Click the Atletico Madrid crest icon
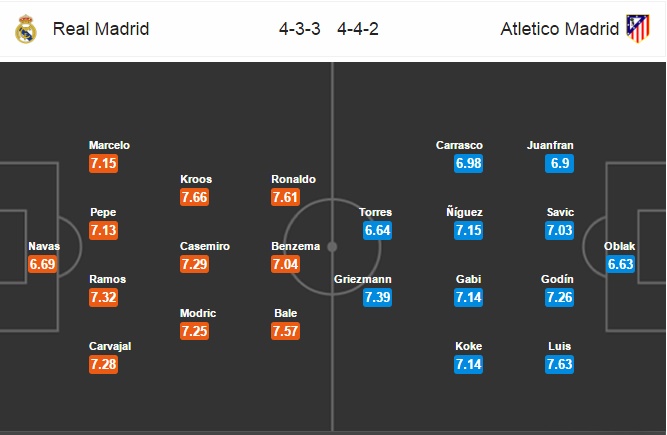Screen dimensions: 667x435 (x=638, y=28)
